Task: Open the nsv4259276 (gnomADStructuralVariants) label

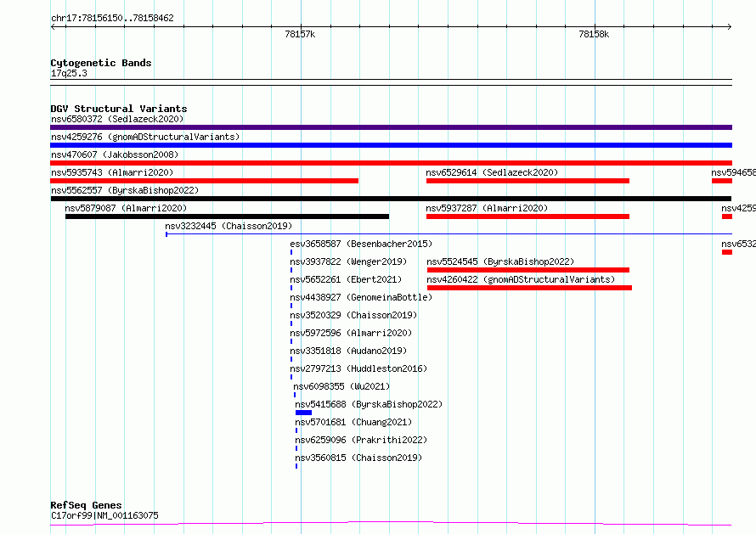Action: coord(145,137)
